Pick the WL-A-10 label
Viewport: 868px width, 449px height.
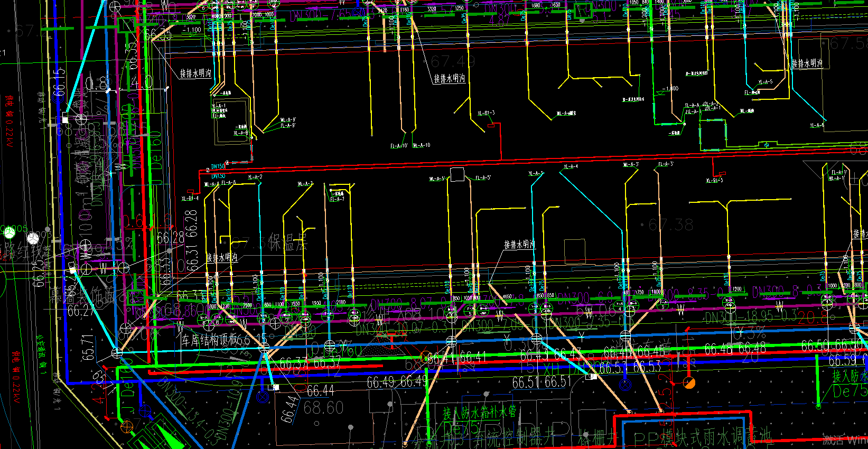click(x=422, y=145)
